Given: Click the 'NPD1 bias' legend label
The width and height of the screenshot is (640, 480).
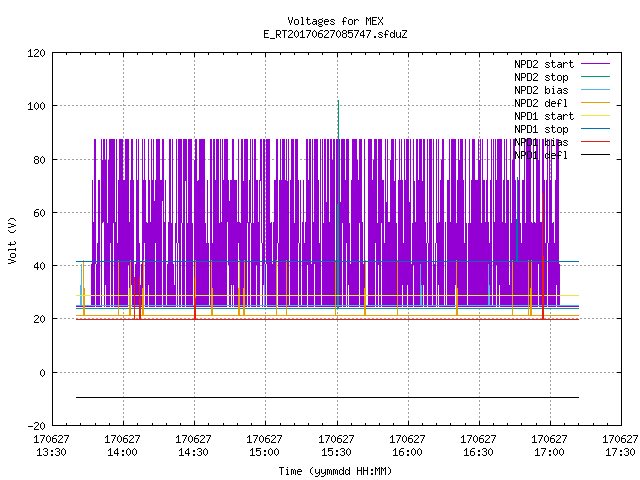Looking at the screenshot, I should [541, 142].
